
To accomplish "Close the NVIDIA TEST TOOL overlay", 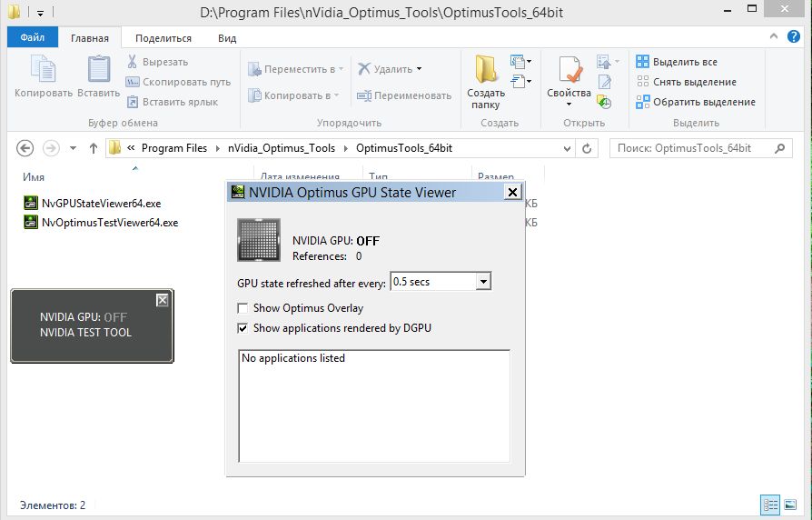I will (x=162, y=300).
